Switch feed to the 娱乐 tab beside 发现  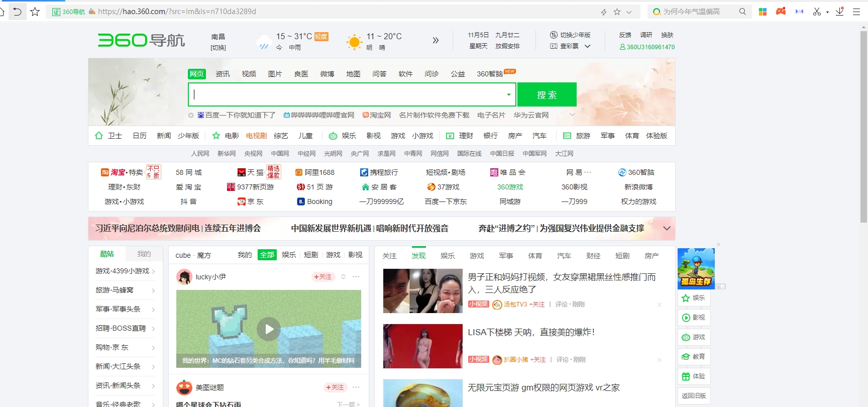(448, 256)
